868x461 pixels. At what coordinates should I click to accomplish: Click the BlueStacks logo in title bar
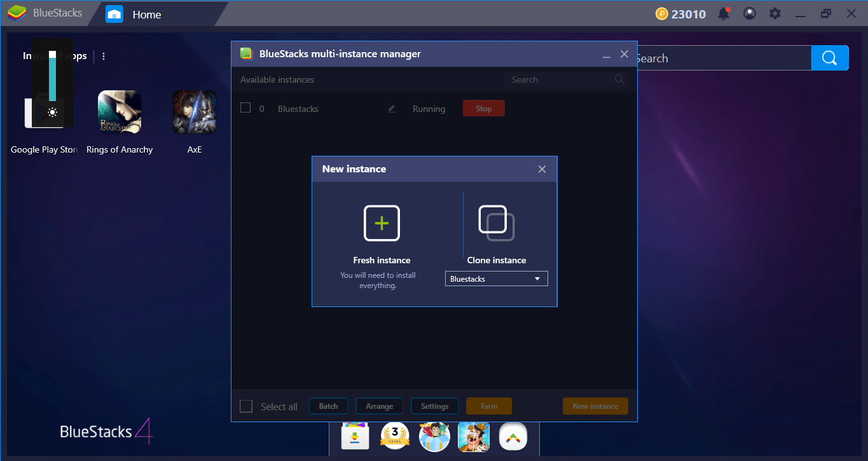pyautogui.click(x=17, y=13)
